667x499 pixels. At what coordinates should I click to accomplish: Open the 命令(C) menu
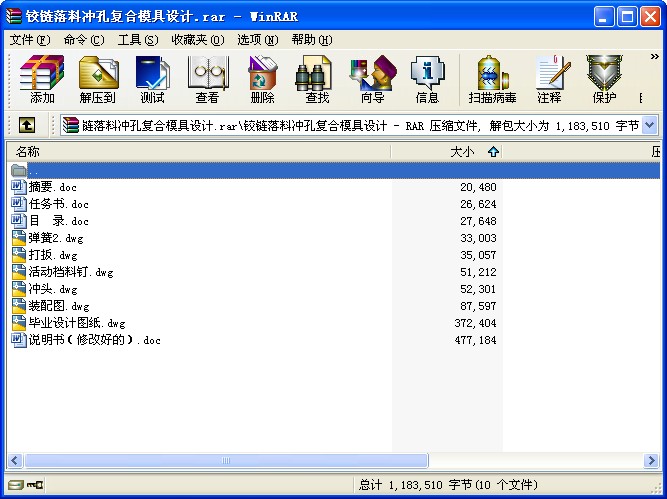(84, 40)
